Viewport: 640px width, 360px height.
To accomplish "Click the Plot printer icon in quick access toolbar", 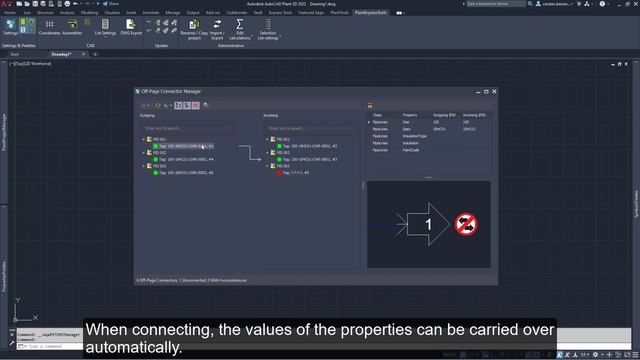I will click(67, 4).
